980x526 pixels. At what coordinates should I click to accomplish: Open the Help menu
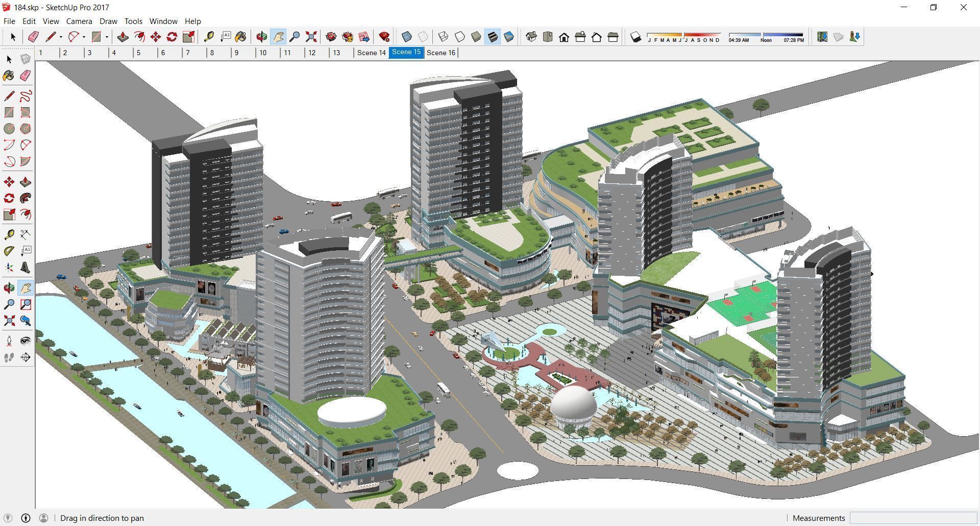tap(192, 21)
